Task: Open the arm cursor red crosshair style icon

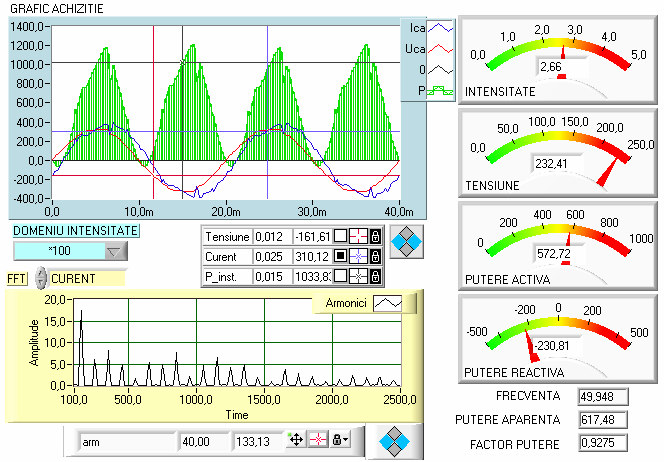Action: click(x=318, y=440)
